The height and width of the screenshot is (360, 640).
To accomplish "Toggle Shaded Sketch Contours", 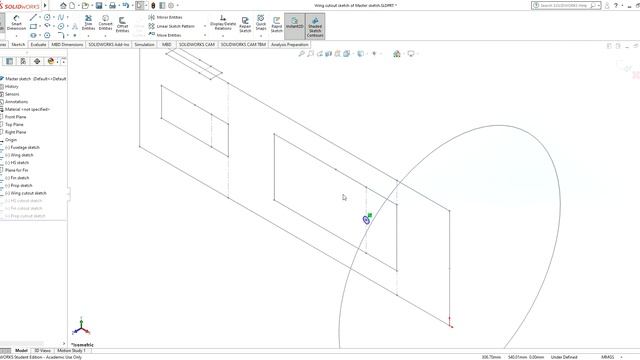I will click(315, 26).
